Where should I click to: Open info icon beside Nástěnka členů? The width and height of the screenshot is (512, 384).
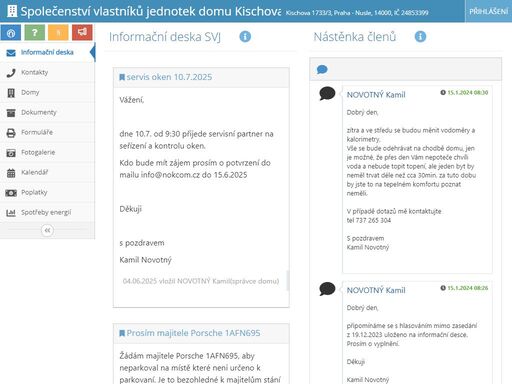point(420,36)
